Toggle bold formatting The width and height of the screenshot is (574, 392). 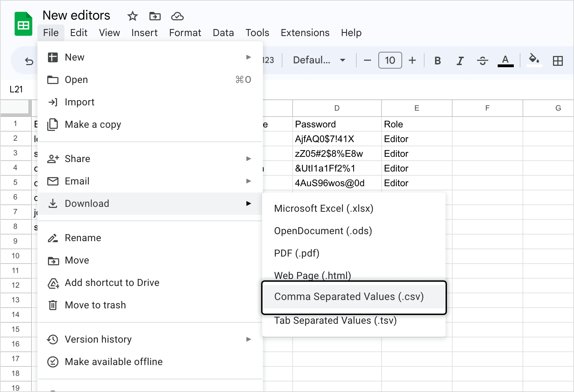pyautogui.click(x=437, y=61)
